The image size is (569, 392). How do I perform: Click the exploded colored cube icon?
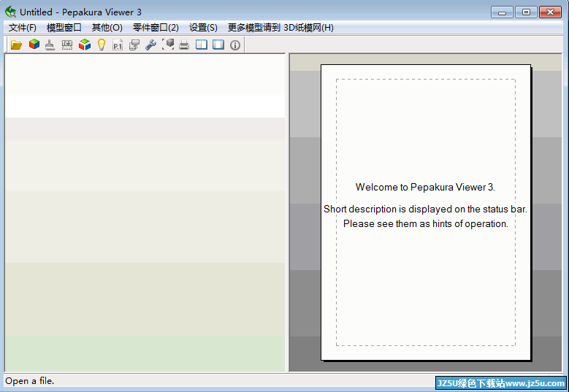(84, 45)
